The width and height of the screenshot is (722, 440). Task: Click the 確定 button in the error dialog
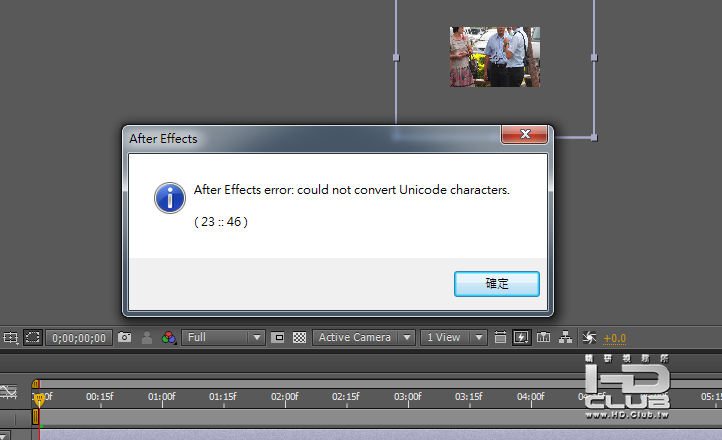[x=496, y=284]
